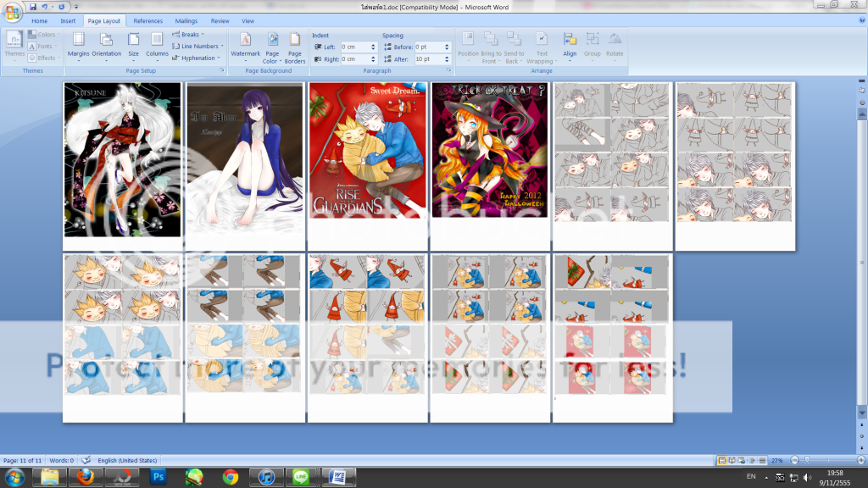Screen dimensions: 868x488
Task: Click English (United States) language button
Action: (127, 460)
